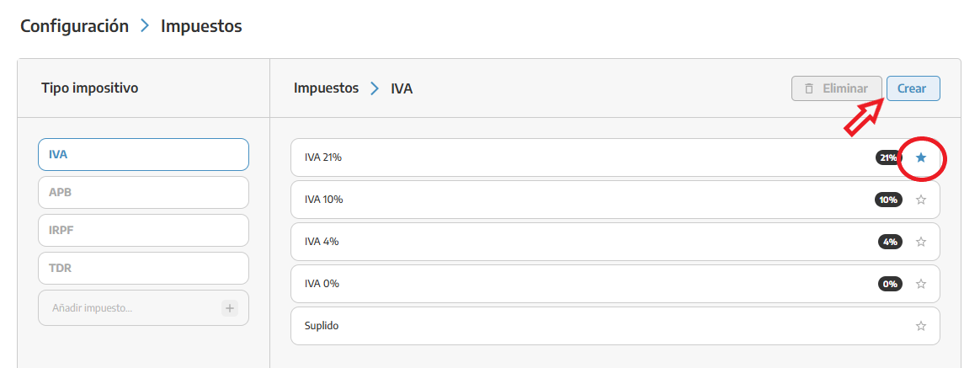The height and width of the screenshot is (368, 980).
Task: Click the 4% percentage badge
Action: (x=890, y=242)
